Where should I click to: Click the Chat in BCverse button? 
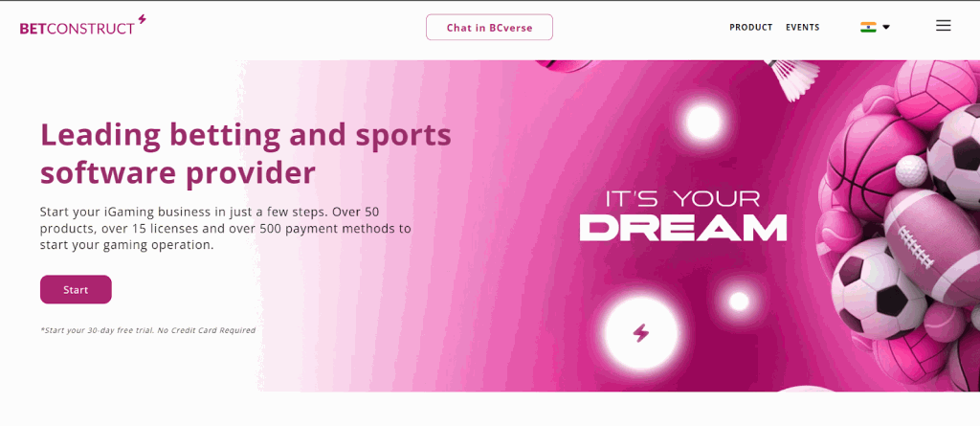[489, 28]
